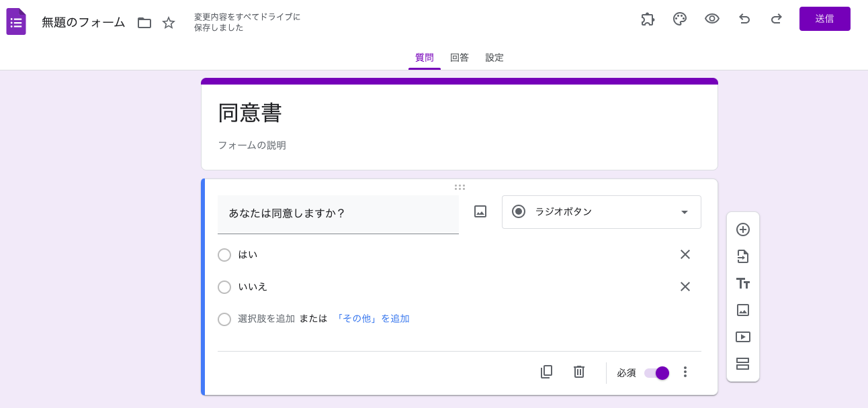Switch to the 設定 tab
868x408 pixels.
click(494, 58)
